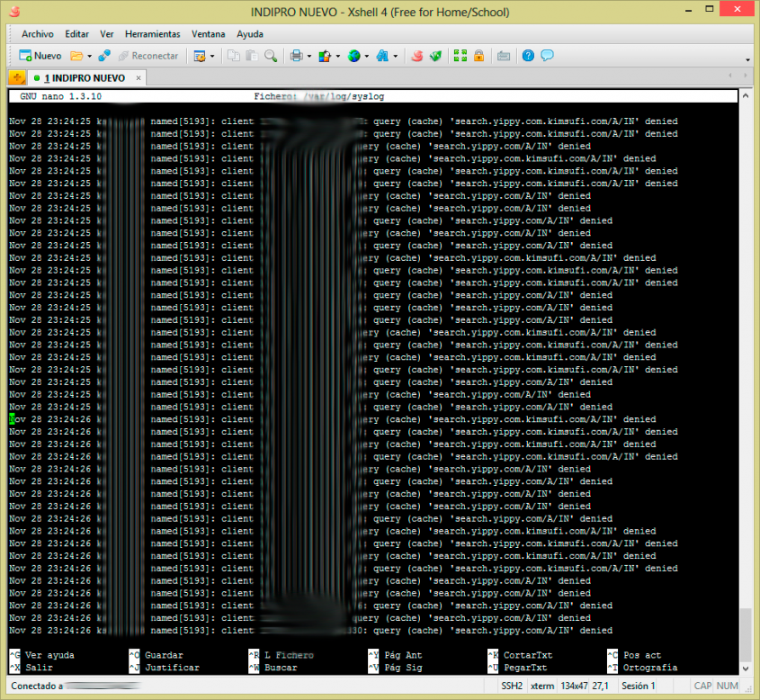The width and height of the screenshot is (760, 700).
Task: Click the ^K CortarTxt shortcut
Action: (520, 655)
